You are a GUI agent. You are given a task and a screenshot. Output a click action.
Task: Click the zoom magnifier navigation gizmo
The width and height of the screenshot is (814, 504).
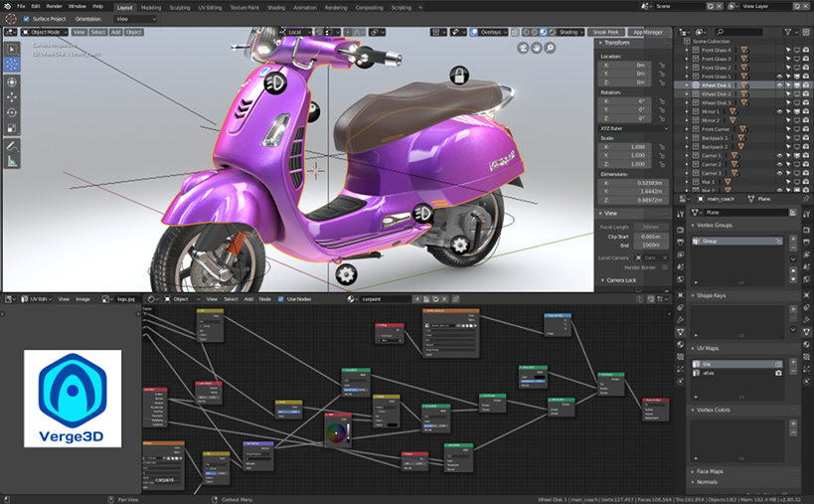pyautogui.click(x=550, y=48)
